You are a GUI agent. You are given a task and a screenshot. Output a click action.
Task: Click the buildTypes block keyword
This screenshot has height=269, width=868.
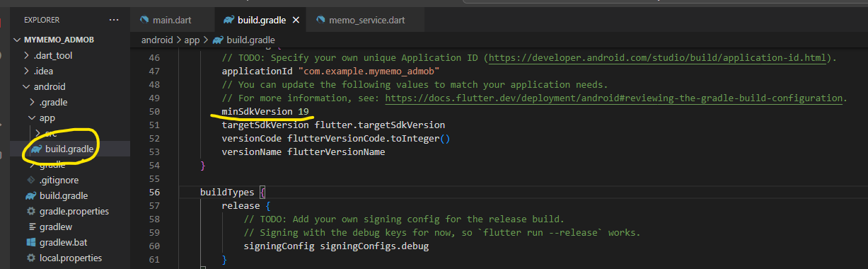click(x=227, y=192)
